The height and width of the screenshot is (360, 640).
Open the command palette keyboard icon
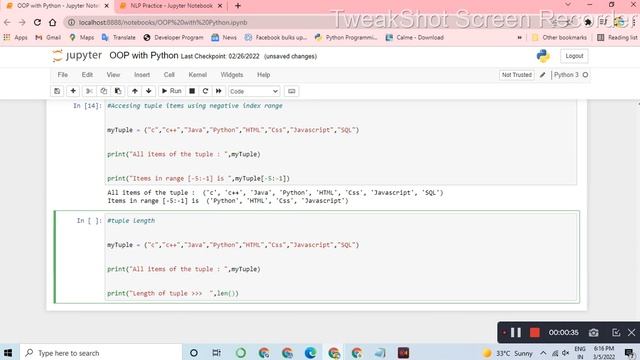point(291,91)
